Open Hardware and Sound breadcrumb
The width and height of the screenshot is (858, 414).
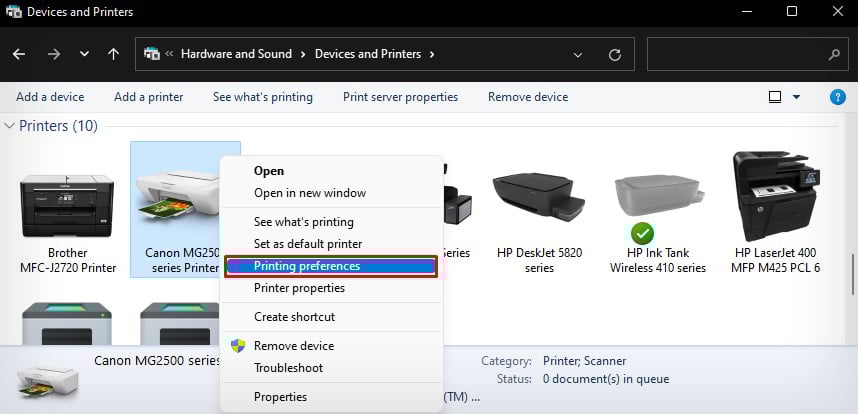(236, 54)
